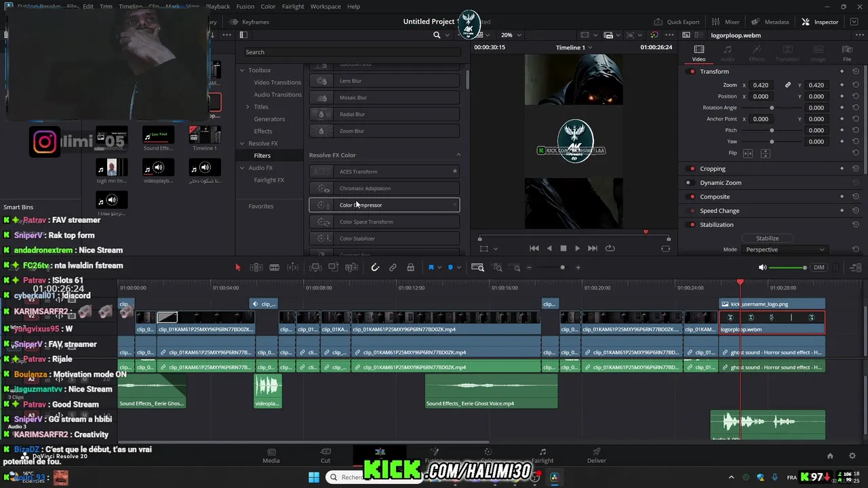The width and height of the screenshot is (868, 488).
Task: Toggle Loop playback icon
Action: (610, 249)
